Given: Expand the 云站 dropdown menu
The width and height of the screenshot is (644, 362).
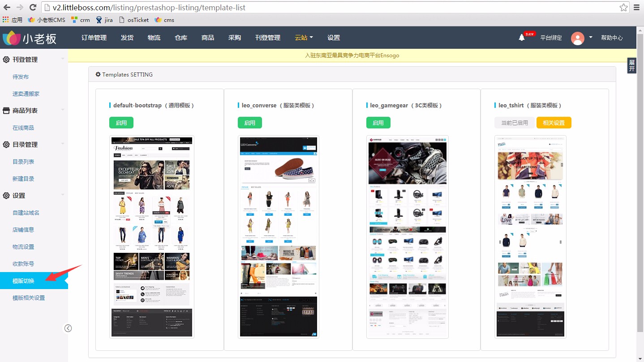Looking at the screenshot, I should pos(304,38).
